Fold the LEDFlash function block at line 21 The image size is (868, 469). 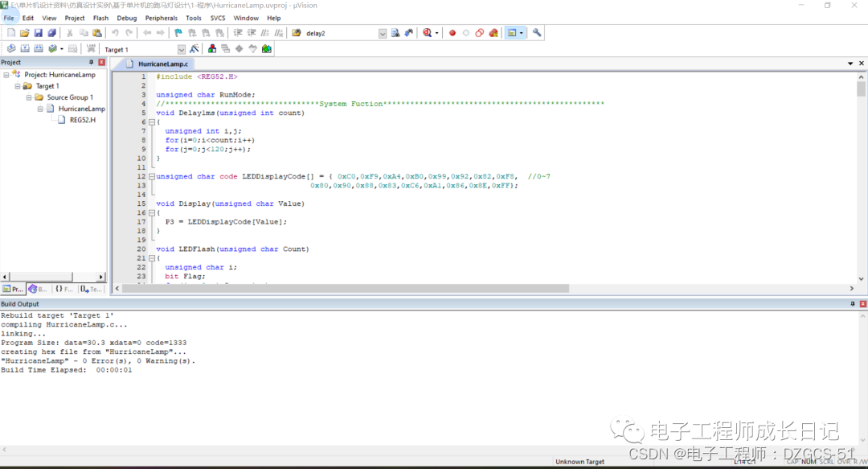click(x=152, y=258)
